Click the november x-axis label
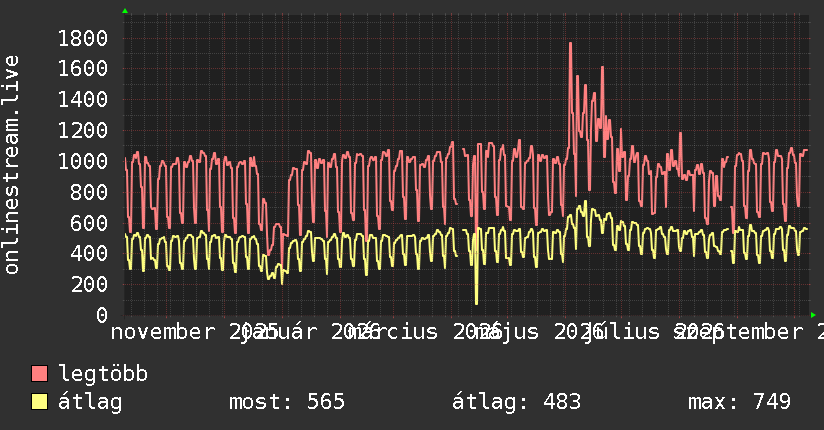 pyautogui.click(x=163, y=332)
